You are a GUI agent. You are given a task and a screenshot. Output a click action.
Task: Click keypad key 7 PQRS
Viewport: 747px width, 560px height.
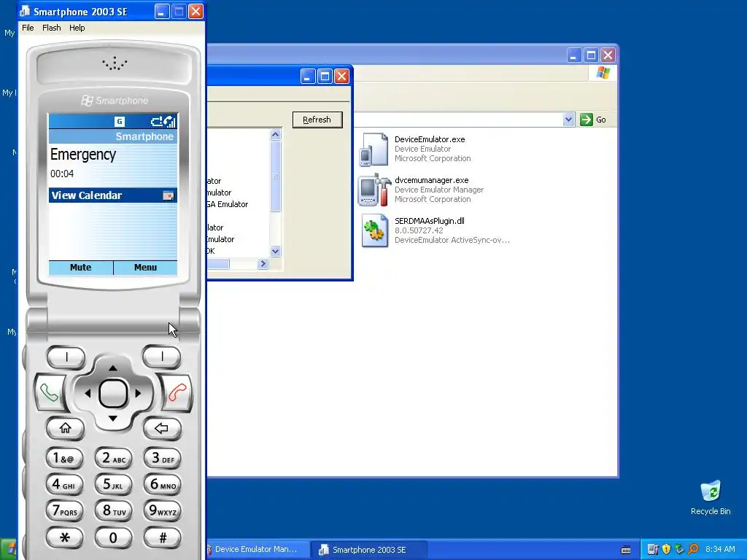tap(64, 510)
